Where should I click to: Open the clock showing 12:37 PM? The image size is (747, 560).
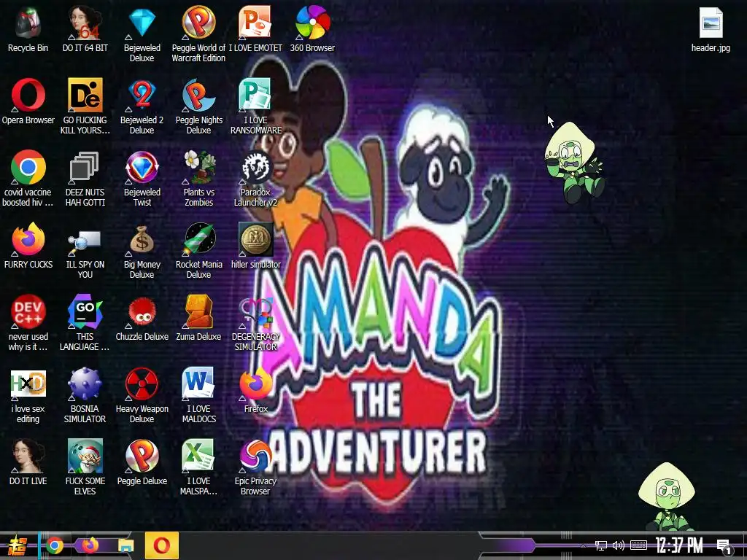point(679,545)
